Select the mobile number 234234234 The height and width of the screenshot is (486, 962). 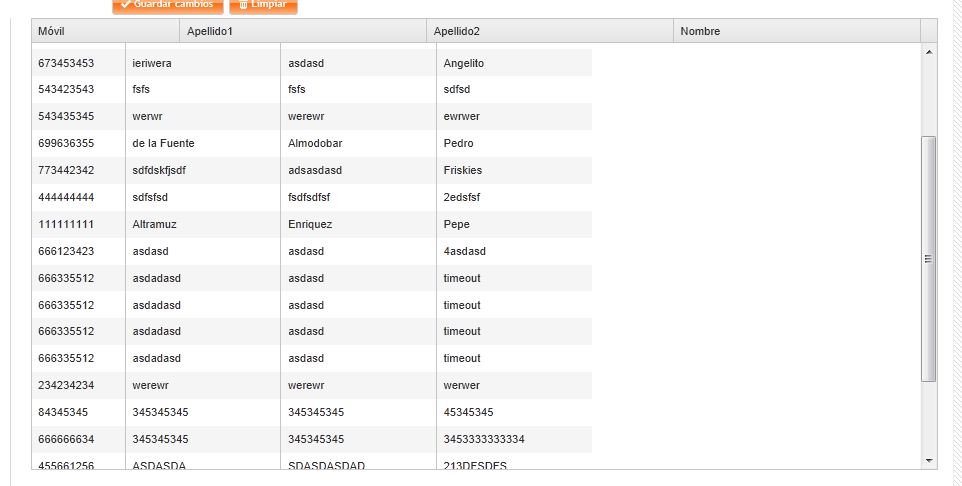pos(66,385)
